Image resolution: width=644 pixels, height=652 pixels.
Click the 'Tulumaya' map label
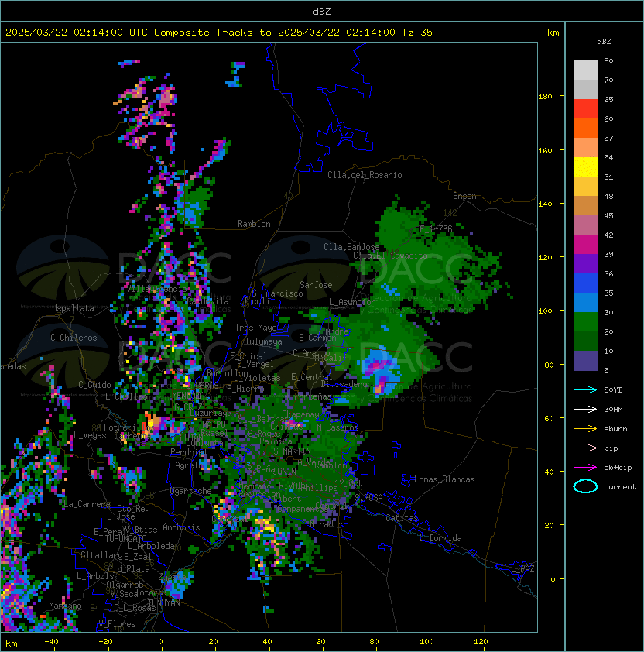(x=264, y=341)
